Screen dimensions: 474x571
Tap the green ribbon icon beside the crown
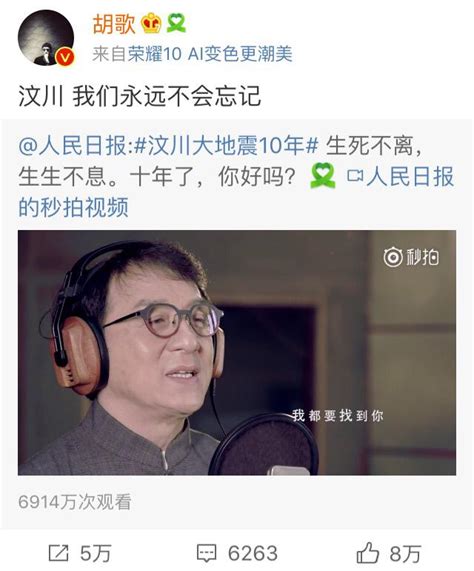(x=176, y=23)
